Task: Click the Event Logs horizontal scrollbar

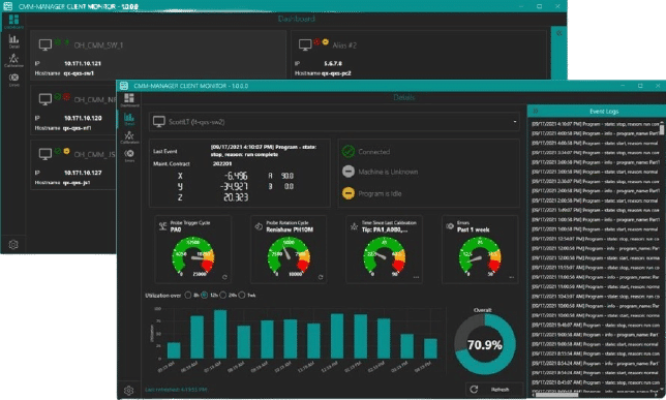Action: pos(556,395)
